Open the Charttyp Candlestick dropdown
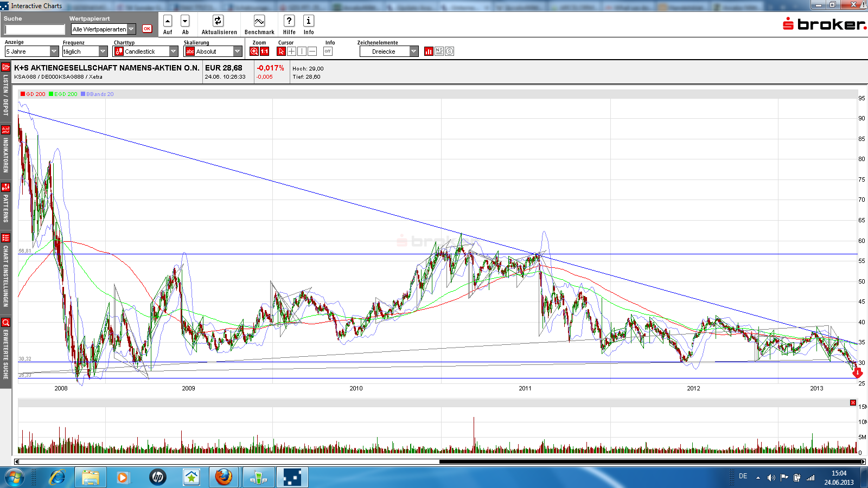 point(173,52)
